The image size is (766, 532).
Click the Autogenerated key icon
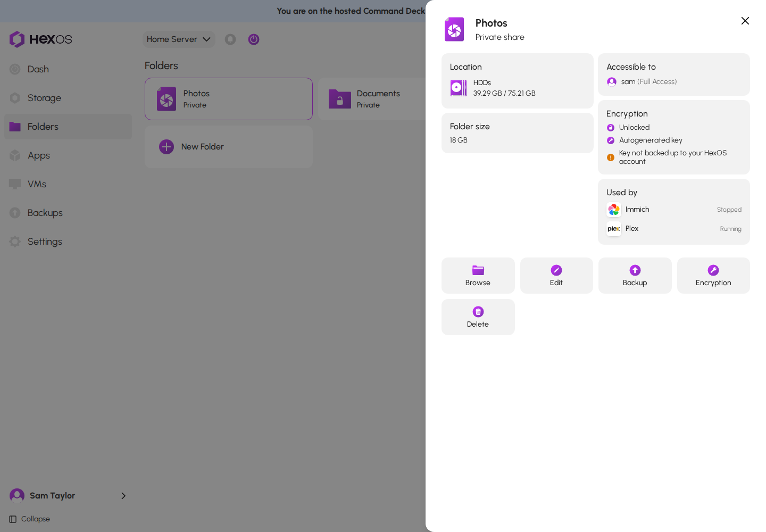[611, 140]
